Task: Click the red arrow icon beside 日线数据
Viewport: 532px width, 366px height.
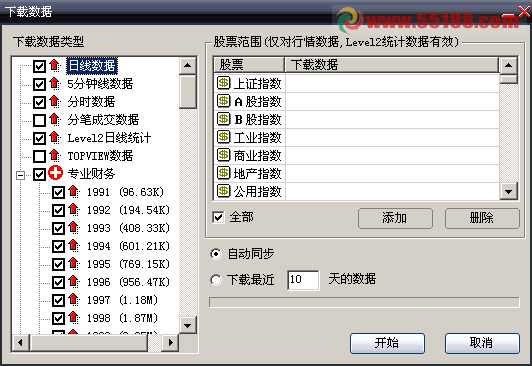Action: (x=54, y=65)
